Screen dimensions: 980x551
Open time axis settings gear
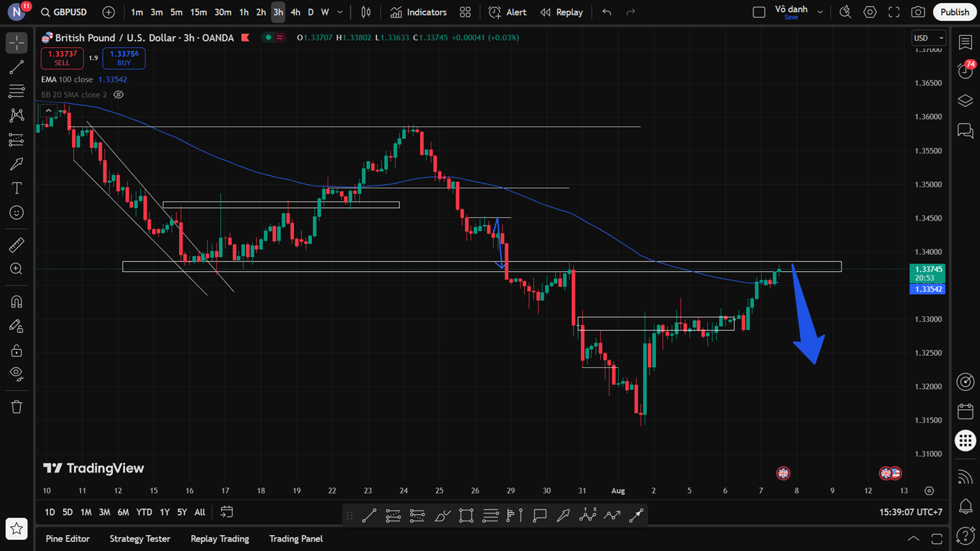pos(929,491)
